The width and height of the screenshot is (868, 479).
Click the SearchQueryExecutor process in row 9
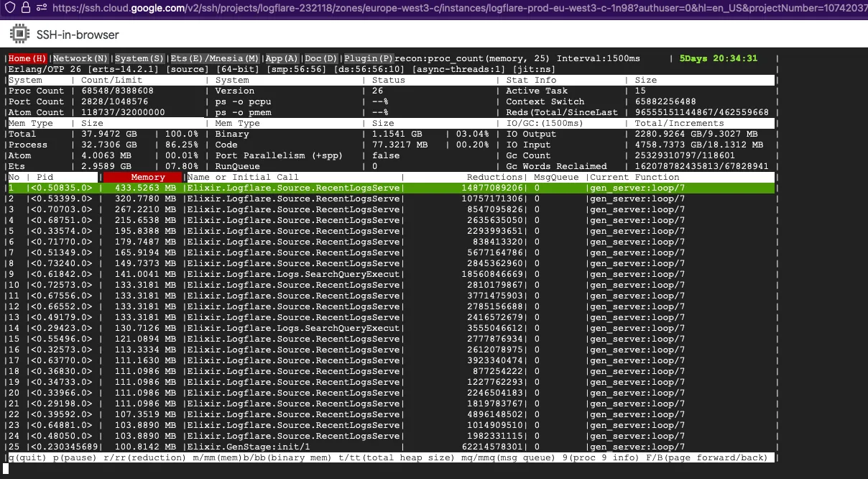click(x=293, y=274)
